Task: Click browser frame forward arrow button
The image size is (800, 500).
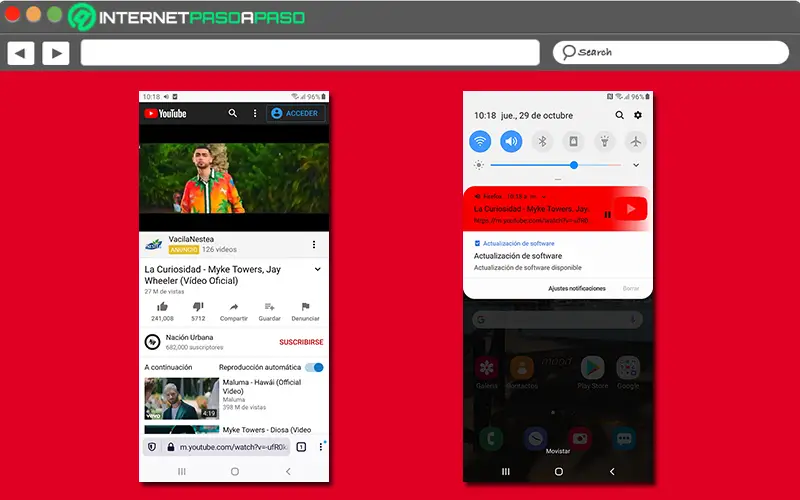Action: coord(56,53)
